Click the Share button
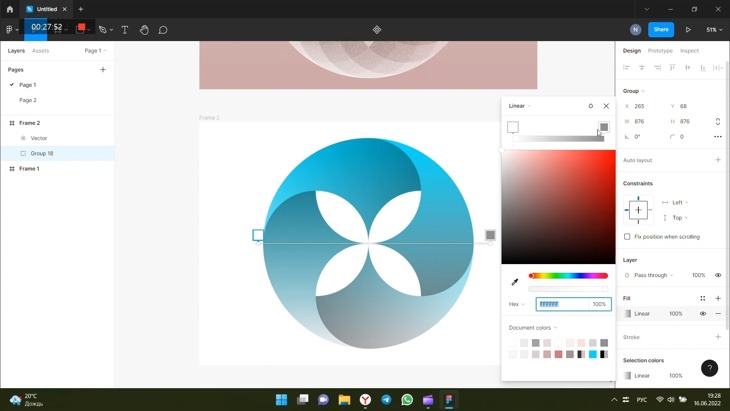 tap(661, 30)
